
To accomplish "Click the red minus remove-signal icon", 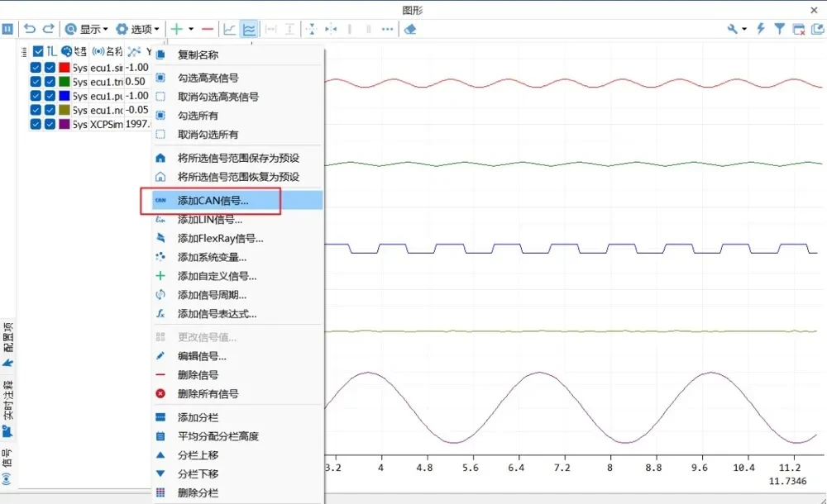I will 208,29.
